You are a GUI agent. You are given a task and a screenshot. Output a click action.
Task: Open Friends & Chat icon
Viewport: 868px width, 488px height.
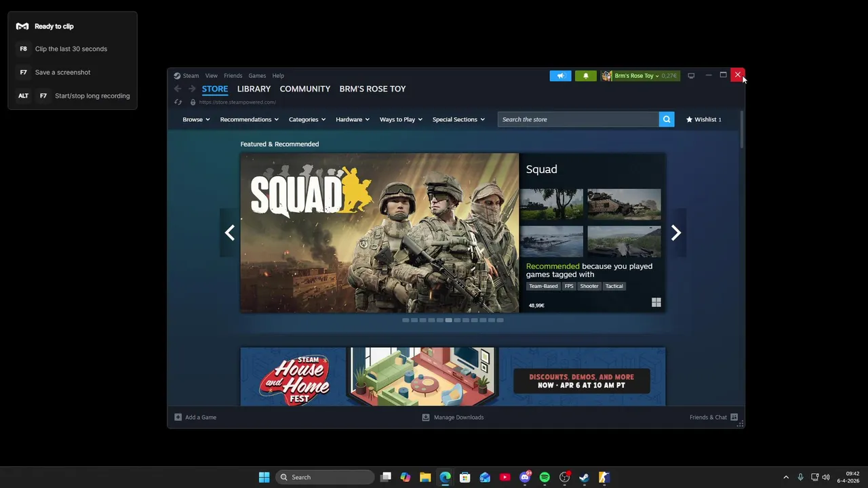(x=734, y=418)
